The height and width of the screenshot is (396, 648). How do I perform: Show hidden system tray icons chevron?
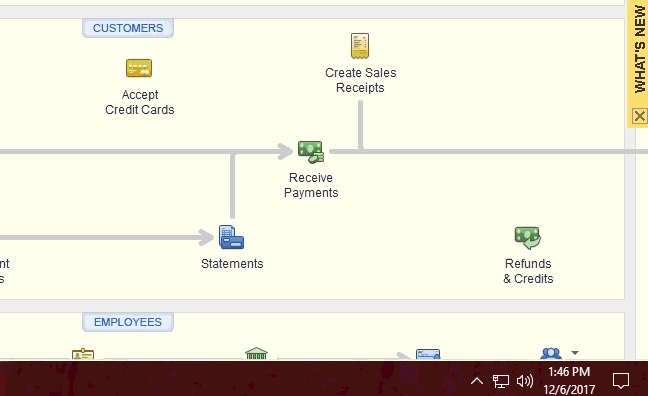pos(477,381)
